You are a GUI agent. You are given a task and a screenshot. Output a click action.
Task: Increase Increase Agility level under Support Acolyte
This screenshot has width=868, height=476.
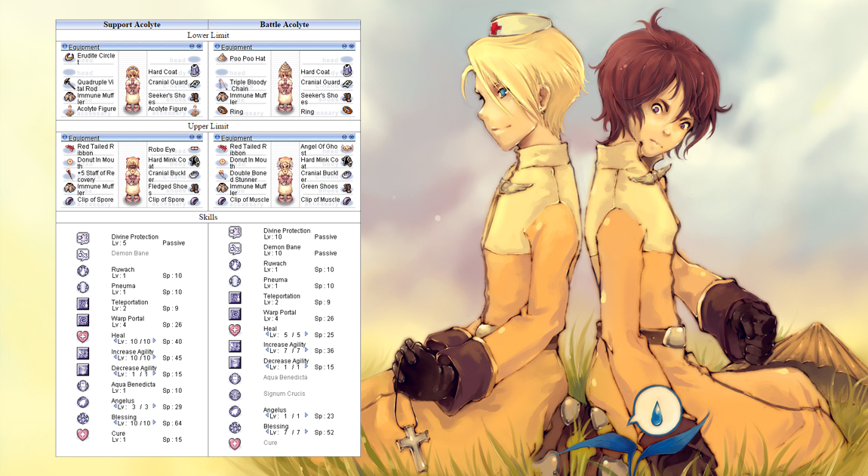[x=155, y=357]
